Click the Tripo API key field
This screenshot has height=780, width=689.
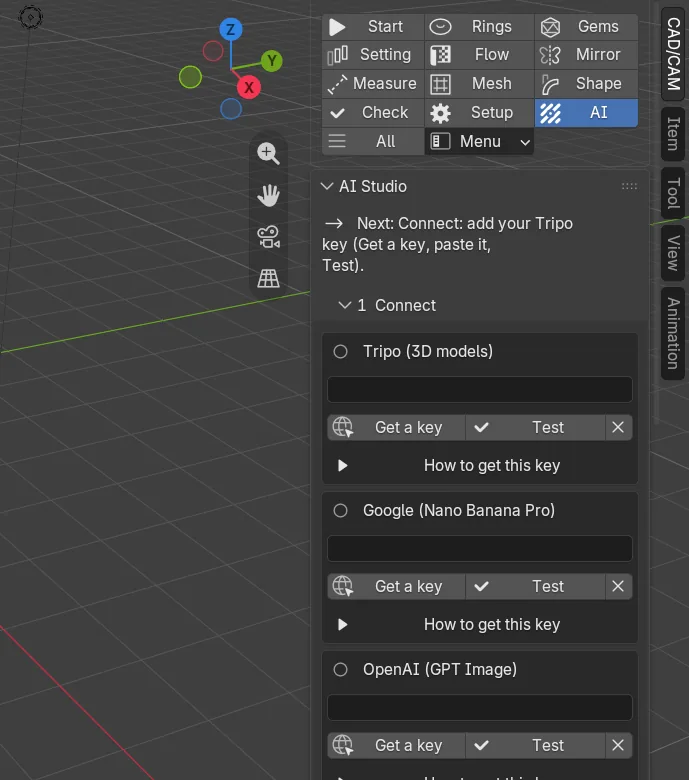(480, 390)
